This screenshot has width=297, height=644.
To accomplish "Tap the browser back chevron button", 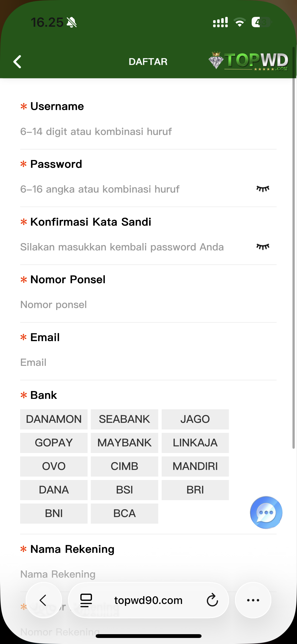I will click(44, 600).
